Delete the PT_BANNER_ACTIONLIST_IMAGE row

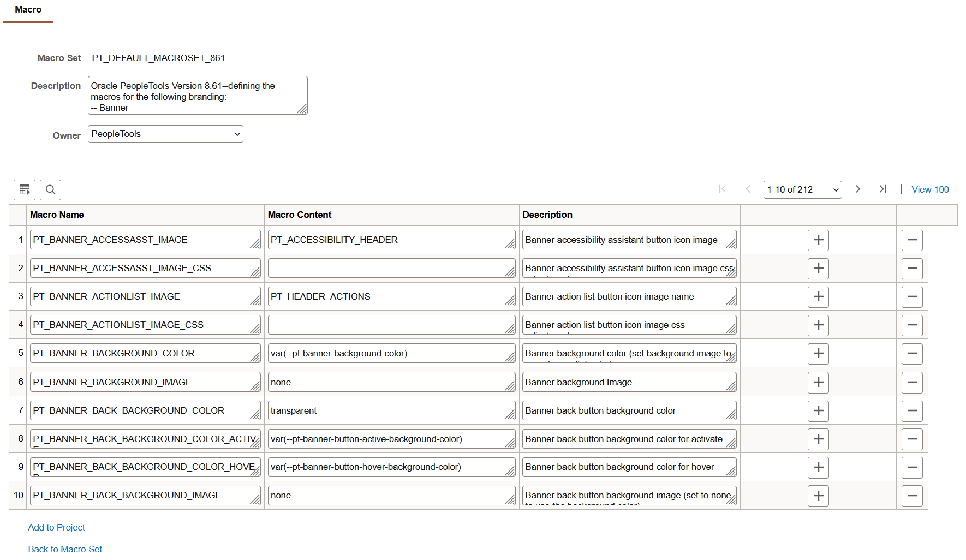911,297
